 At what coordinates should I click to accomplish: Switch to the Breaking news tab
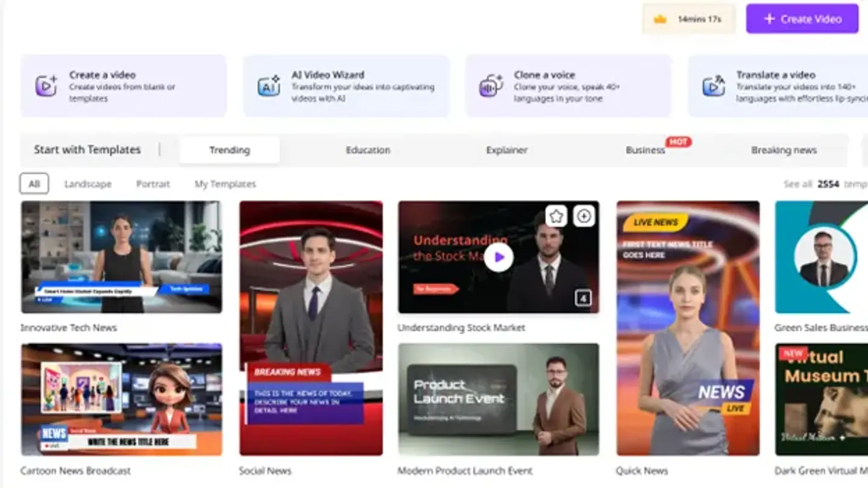[x=784, y=150]
